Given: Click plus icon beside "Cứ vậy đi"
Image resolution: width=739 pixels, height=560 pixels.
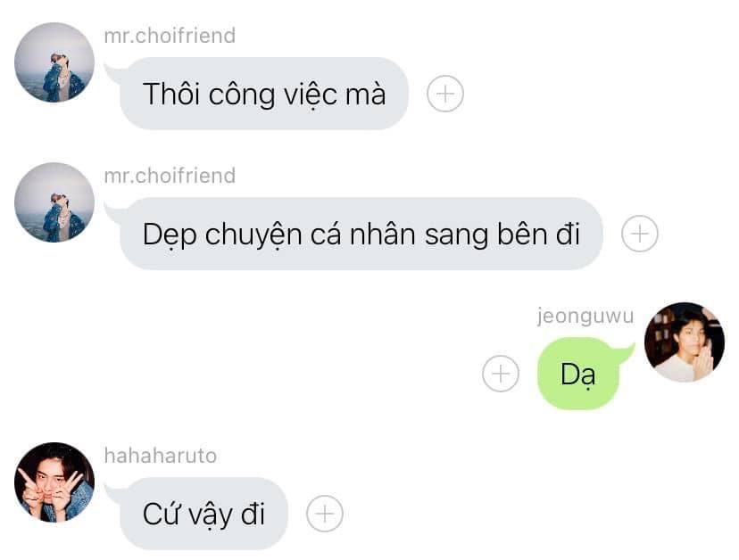Looking at the screenshot, I should pos(325,514).
